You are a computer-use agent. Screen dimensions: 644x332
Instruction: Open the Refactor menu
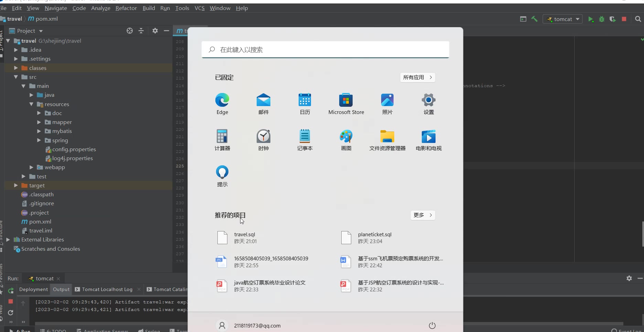126,8
